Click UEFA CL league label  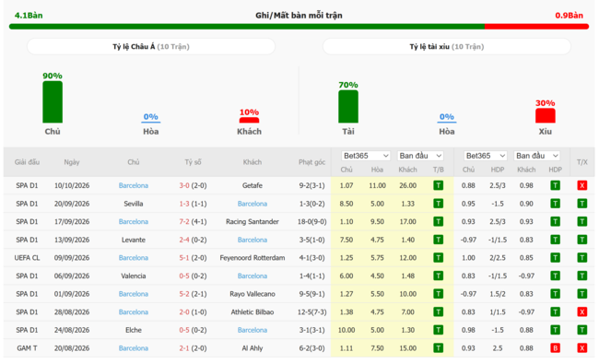pyautogui.click(x=27, y=258)
